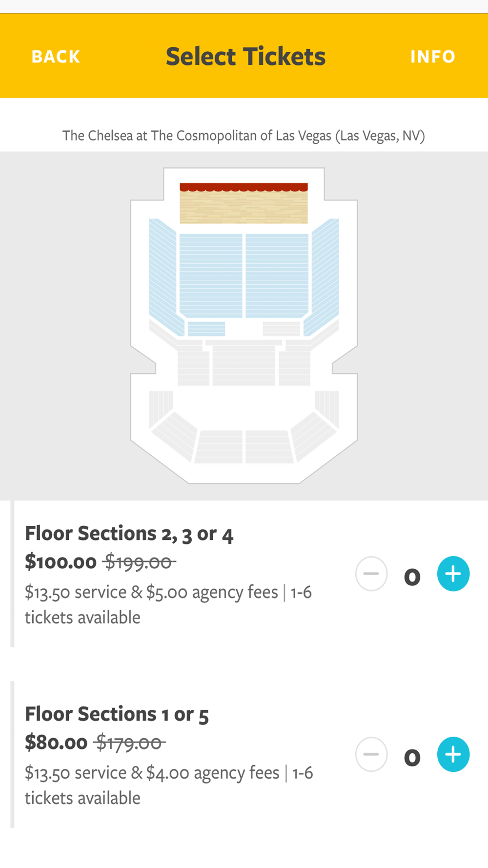Add a ticket for Floor Sections 1 or 5
The image size is (488, 868).
(453, 754)
